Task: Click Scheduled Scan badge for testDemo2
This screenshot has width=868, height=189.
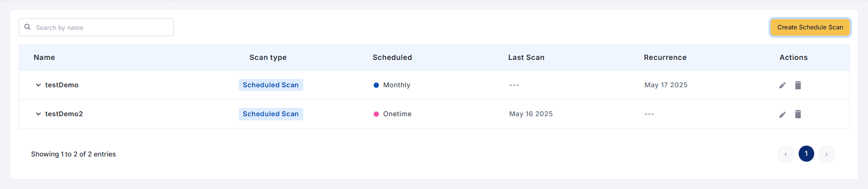Action: pos(271,114)
